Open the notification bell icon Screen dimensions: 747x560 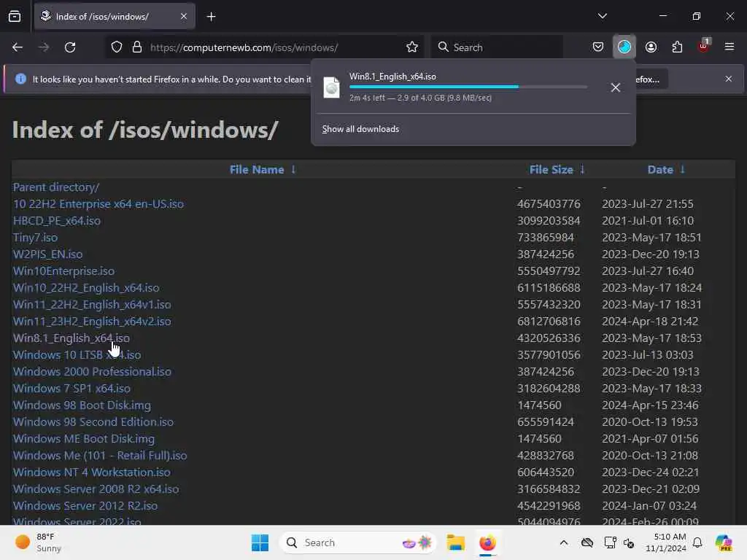tap(697, 542)
